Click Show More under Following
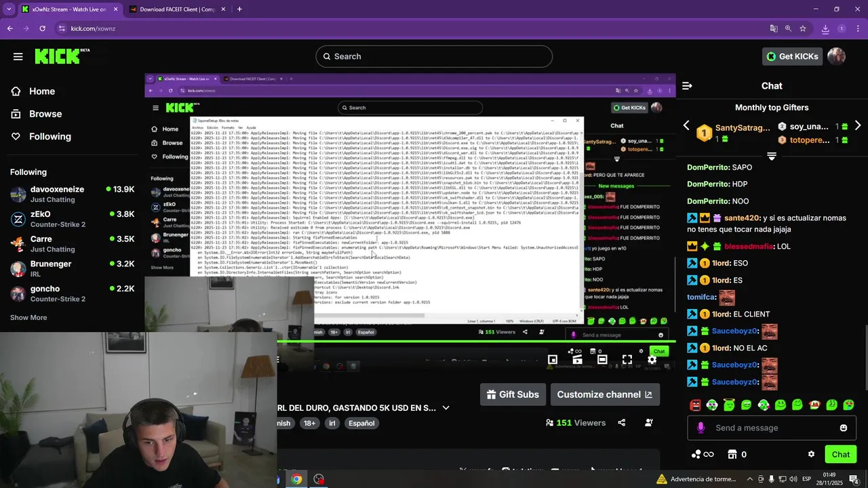Viewport: 868px width, 488px height. (28, 317)
